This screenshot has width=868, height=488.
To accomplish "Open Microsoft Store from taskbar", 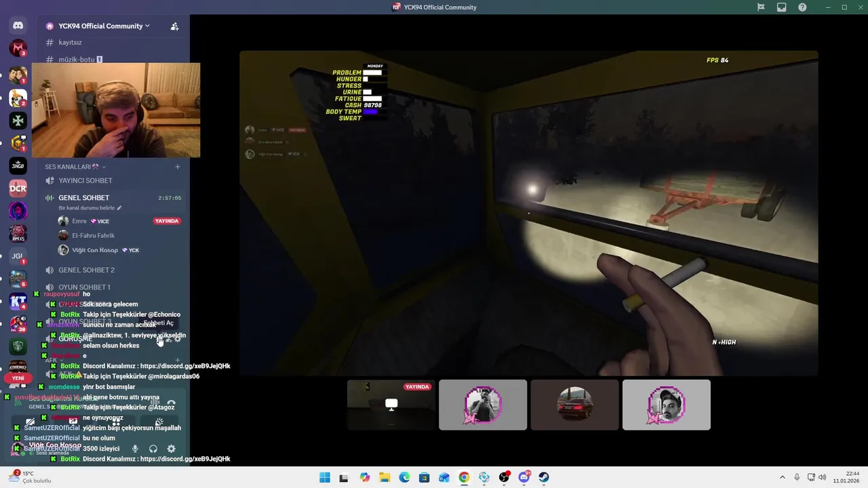I will tap(425, 477).
